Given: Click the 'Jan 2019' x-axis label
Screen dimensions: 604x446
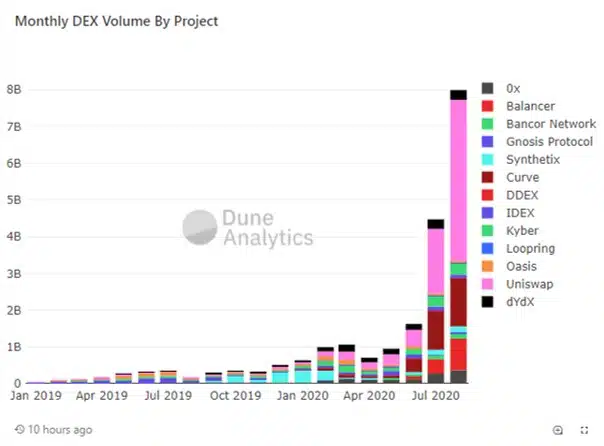Looking at the screenshot, I should 36,396.
